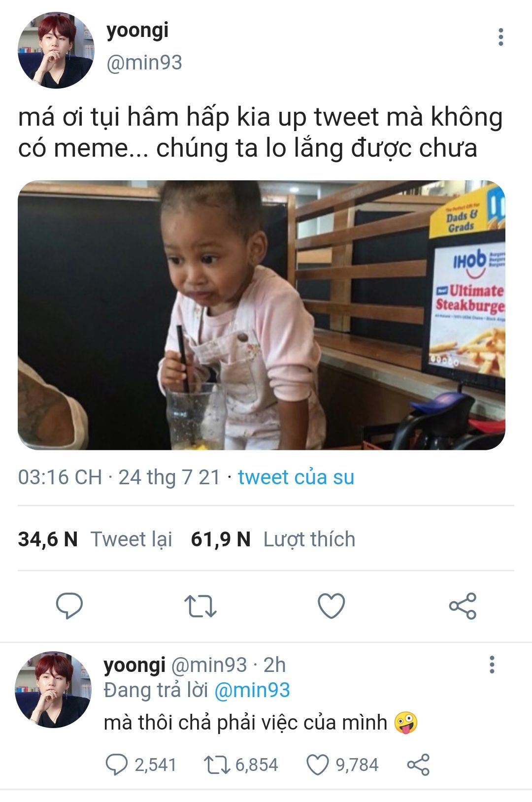Open yoongi's profile picture at top
Screen dimensions: 532x802
click(56, 50)
